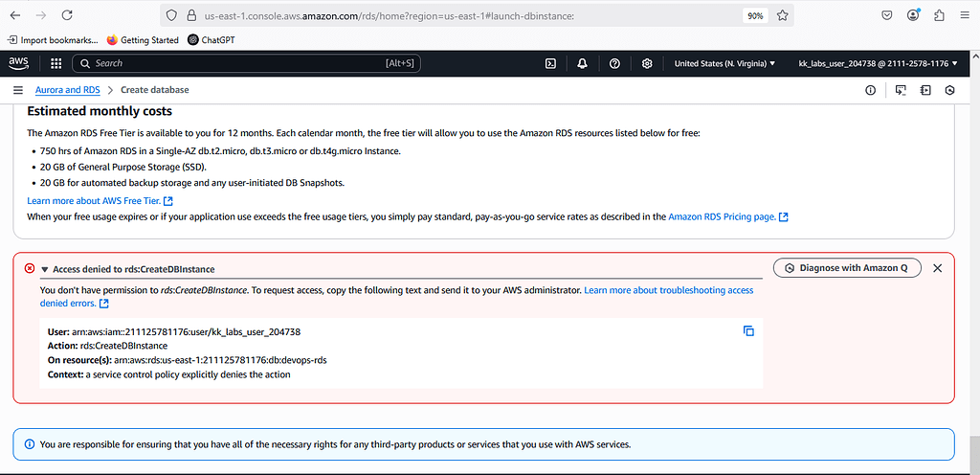Open the ChatGPT bookmark
The width and height of the screenshot is (980, 475).
(x=212, y=40)
